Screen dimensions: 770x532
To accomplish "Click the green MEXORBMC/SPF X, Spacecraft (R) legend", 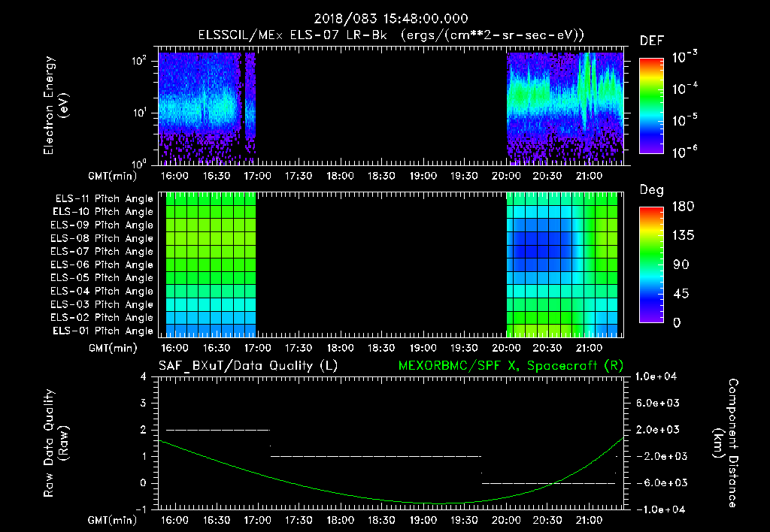I will 511,366.
